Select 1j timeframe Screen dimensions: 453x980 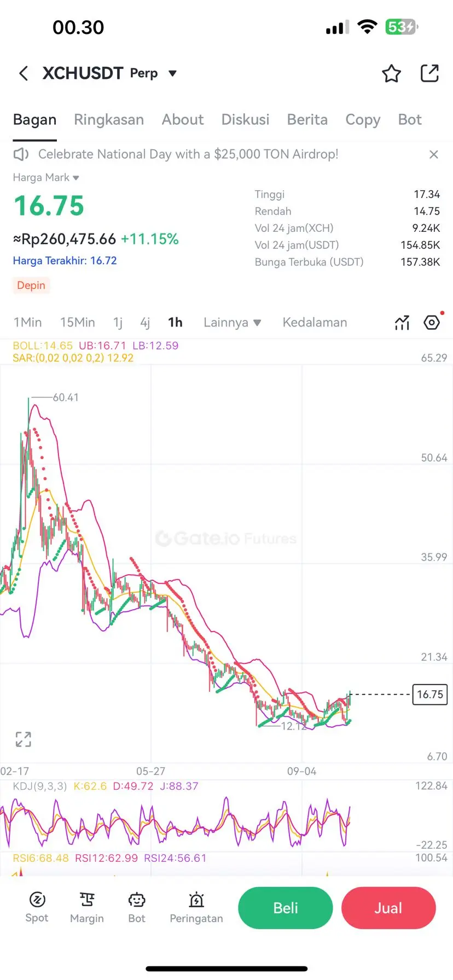tap(118, 323)
